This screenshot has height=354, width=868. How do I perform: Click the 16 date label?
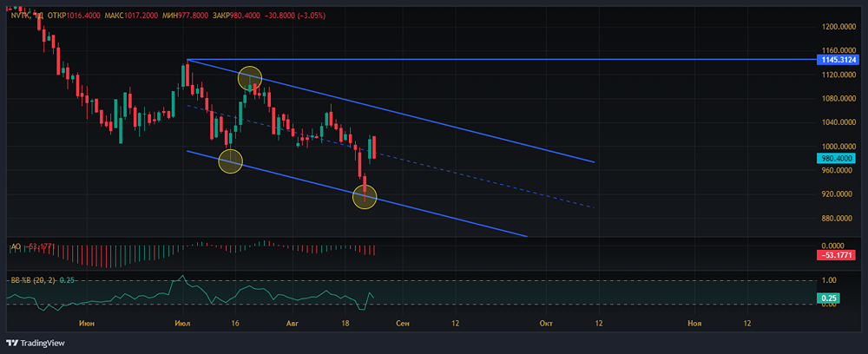point(234,323)
